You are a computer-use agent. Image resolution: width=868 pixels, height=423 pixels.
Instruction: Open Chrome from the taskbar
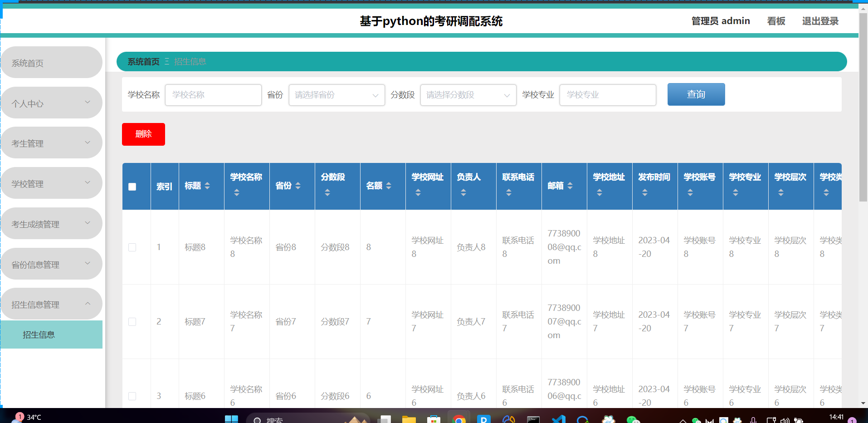pyautogui.click(x=458, y=419)
